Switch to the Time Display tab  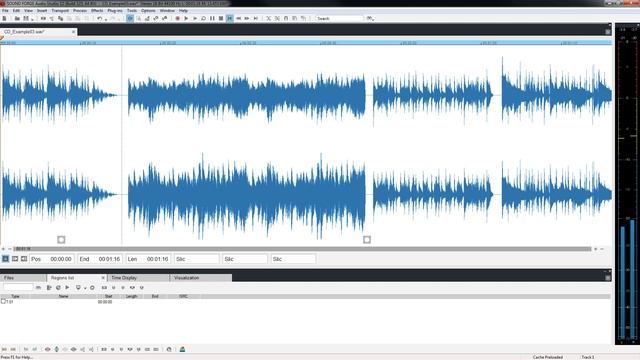click(138, 278)
